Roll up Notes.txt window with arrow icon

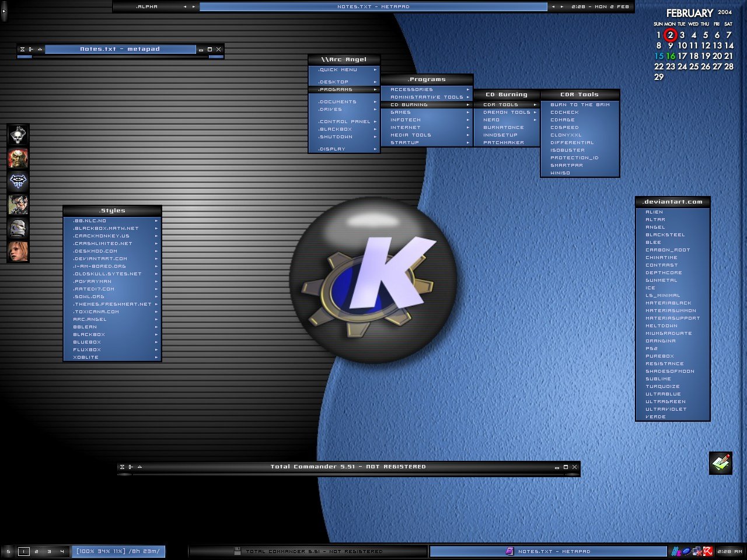[40, 50]
